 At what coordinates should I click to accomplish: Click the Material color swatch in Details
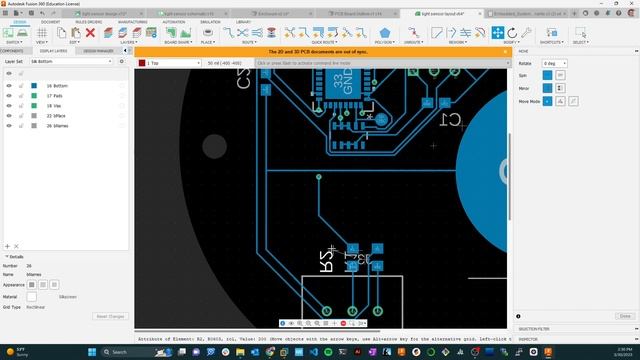pos(31,297)
